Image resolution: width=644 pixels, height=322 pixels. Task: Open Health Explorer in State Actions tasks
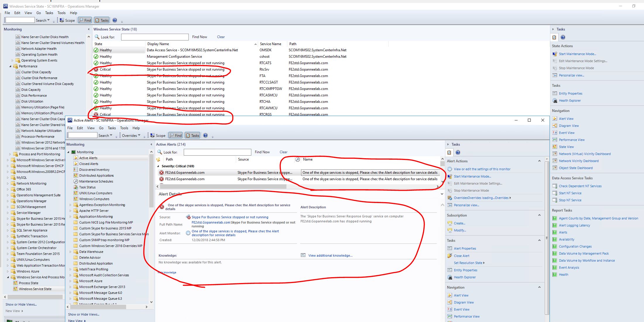coord(569,100)
